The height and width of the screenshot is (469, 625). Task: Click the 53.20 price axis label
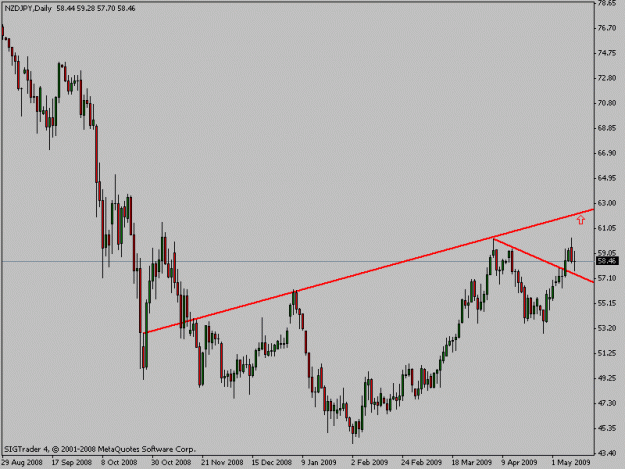(x=607, y=328)
